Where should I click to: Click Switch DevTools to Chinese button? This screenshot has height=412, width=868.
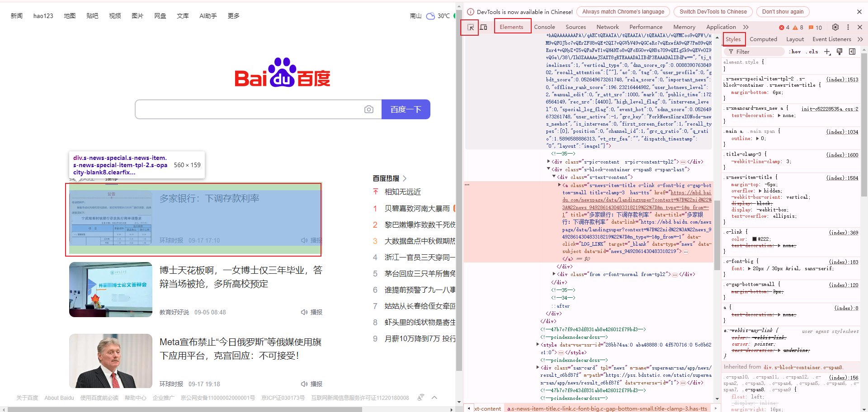(x=713, y=12)
